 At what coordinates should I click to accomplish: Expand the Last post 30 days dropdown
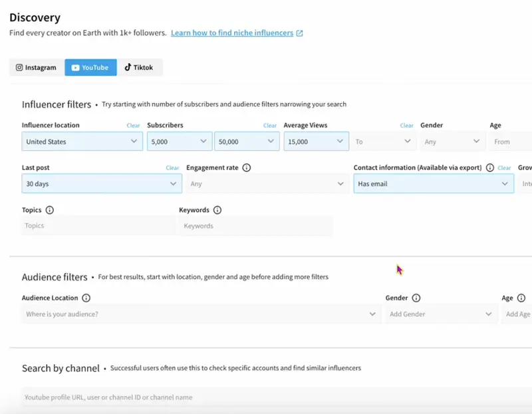click(101, 184)
